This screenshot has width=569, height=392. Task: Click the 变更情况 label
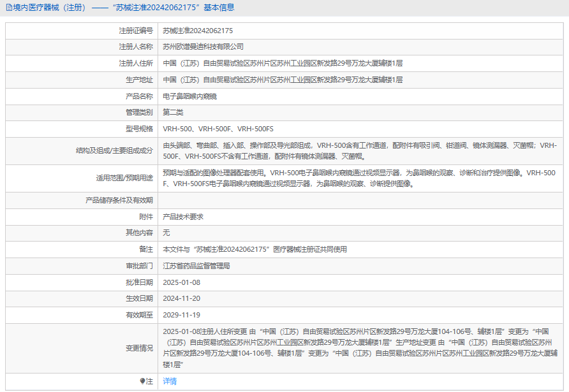tap(139, 348)
